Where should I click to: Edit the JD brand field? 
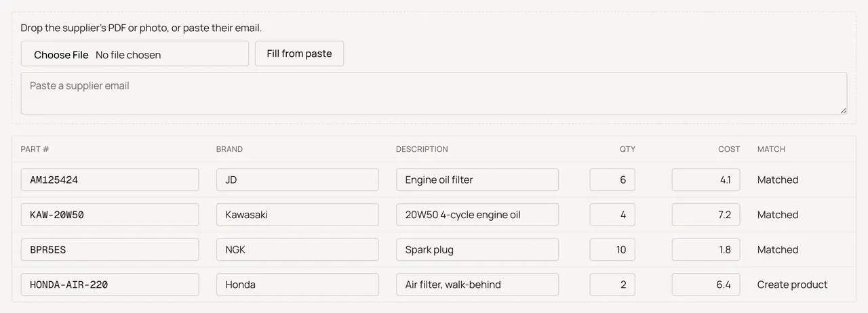(x=298, y=180)
